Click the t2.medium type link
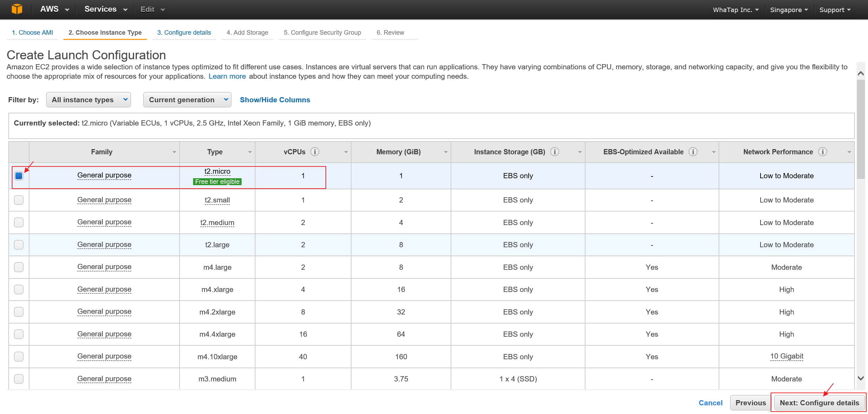868x414 pixels. (217, 223)
